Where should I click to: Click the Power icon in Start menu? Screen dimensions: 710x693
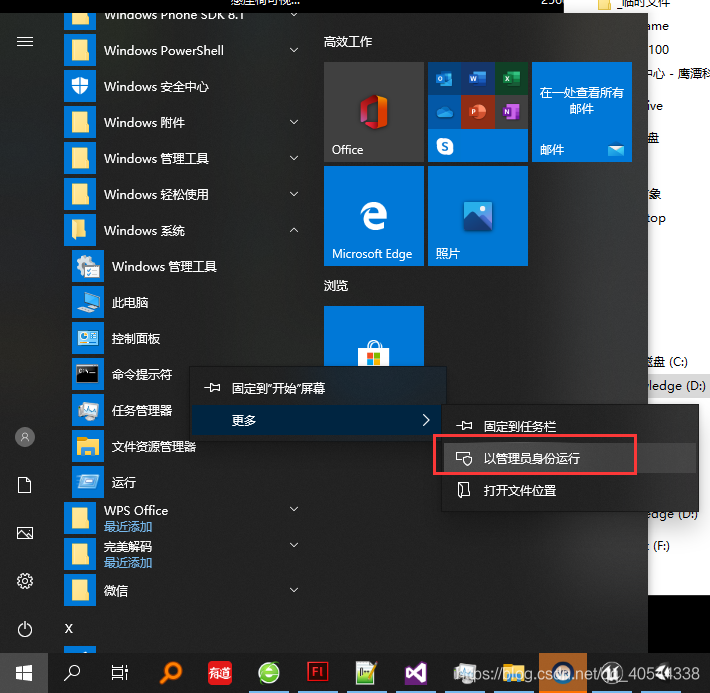(25, 629)
